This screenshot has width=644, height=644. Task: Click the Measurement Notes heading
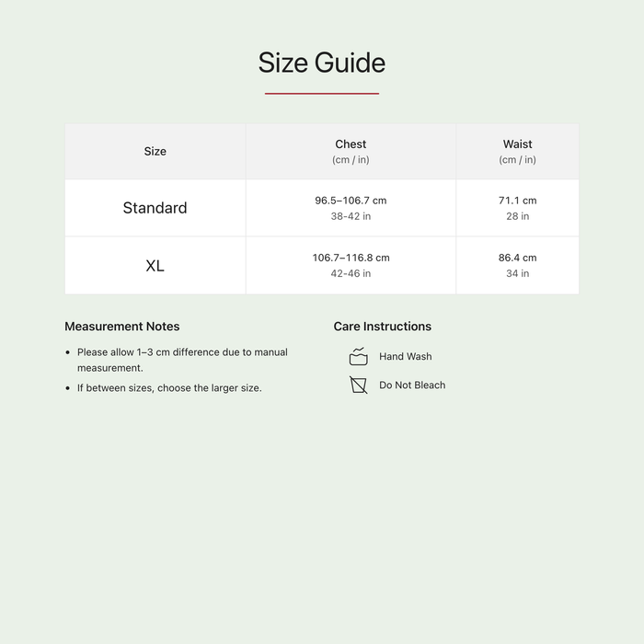[x=122, y=326]
